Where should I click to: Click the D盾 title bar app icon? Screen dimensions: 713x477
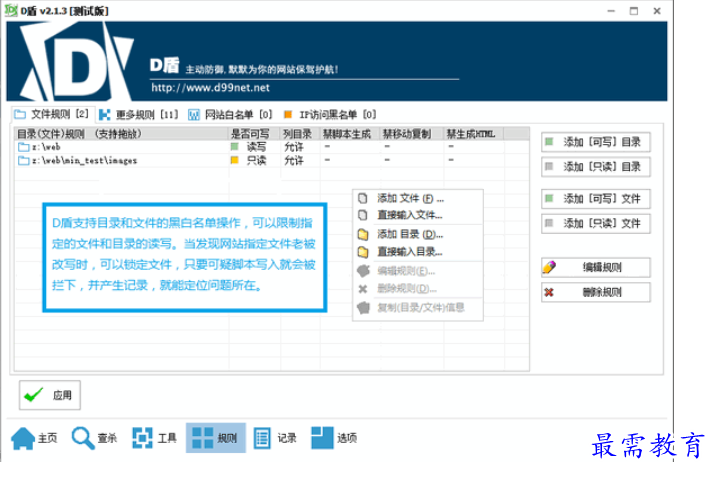(11, 10)
